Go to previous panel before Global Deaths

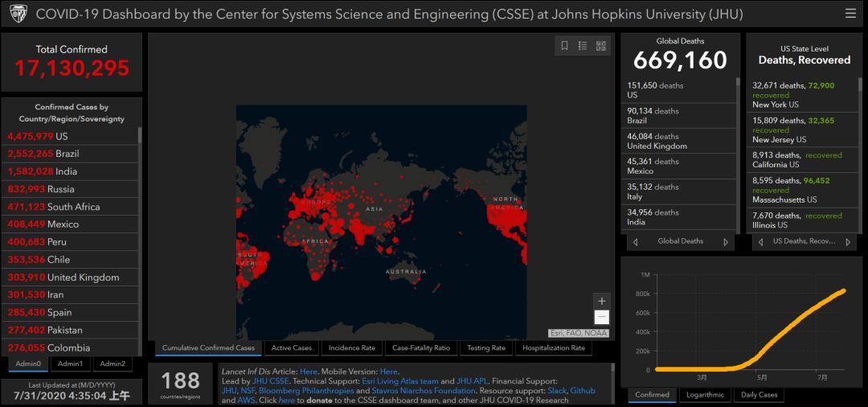[635, 241]
